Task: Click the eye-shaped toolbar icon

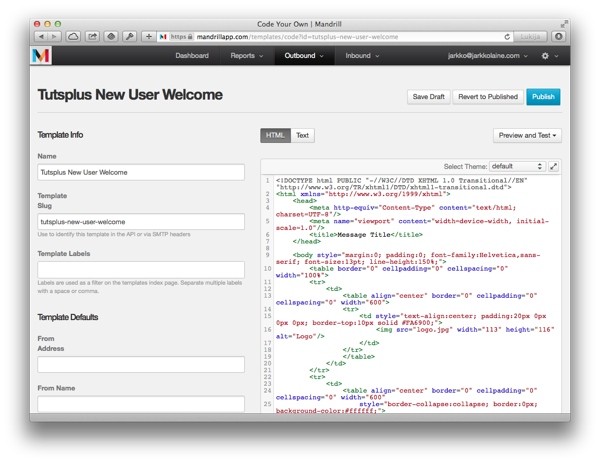Action: [x=111, y=37]
